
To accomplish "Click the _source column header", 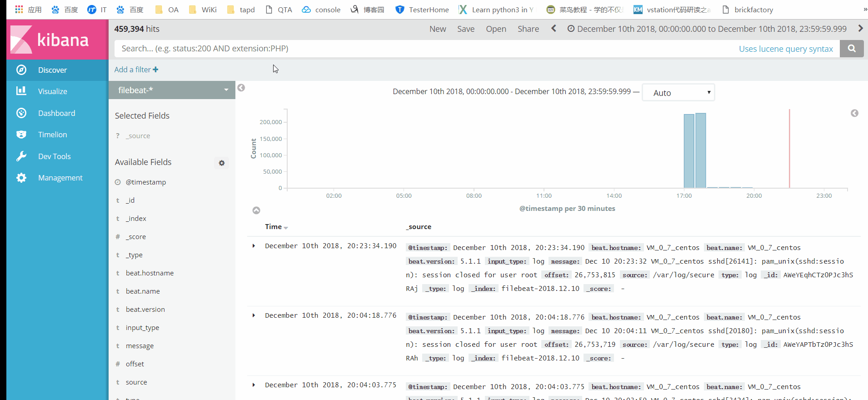I will coord(419,227).
